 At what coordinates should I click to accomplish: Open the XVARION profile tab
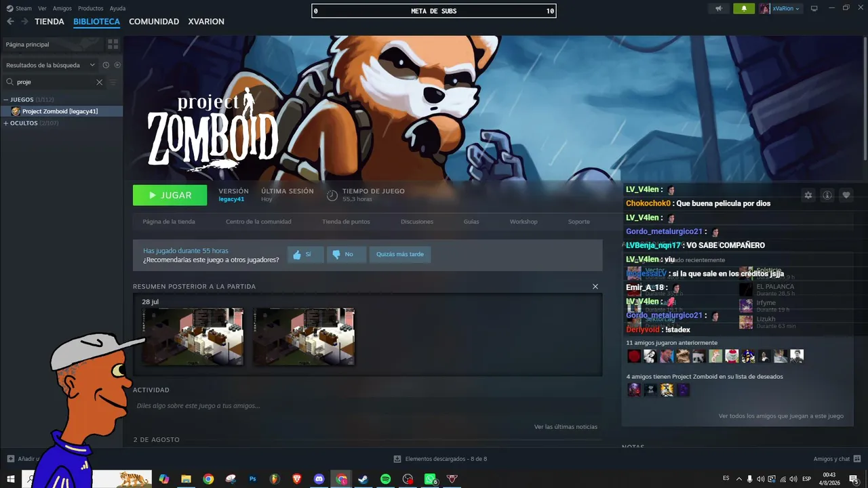point(206,22)
